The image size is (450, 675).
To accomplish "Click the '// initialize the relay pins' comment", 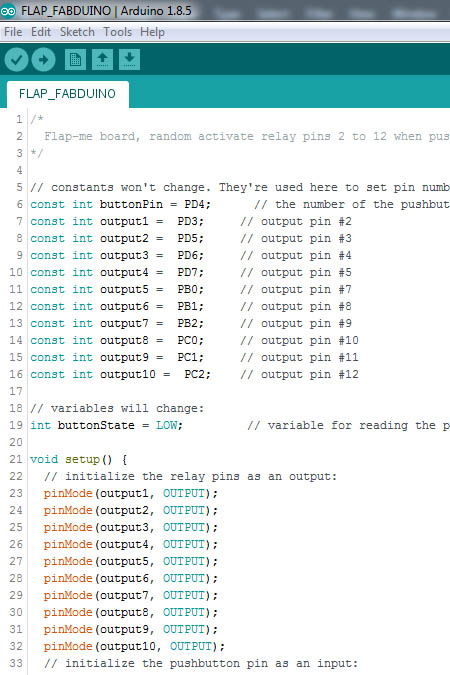I will tap(190, 477).
